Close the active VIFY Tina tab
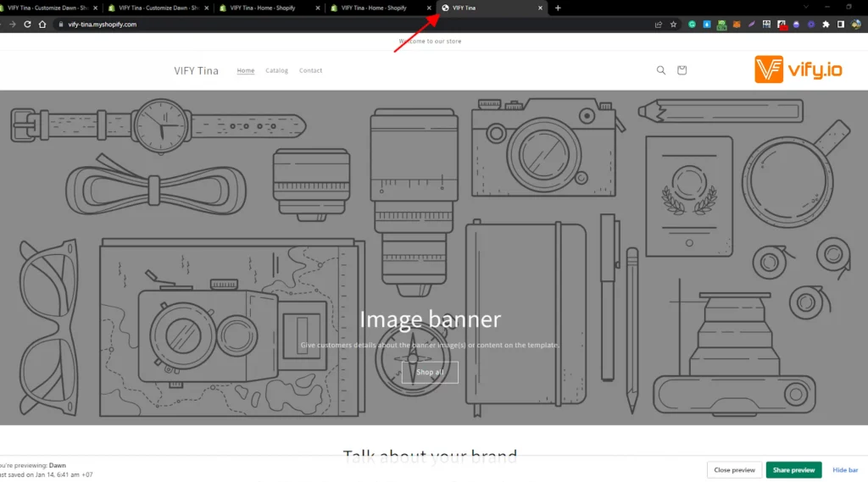The width and height of the screenshot is (868, 482). (x=540, y=8)
